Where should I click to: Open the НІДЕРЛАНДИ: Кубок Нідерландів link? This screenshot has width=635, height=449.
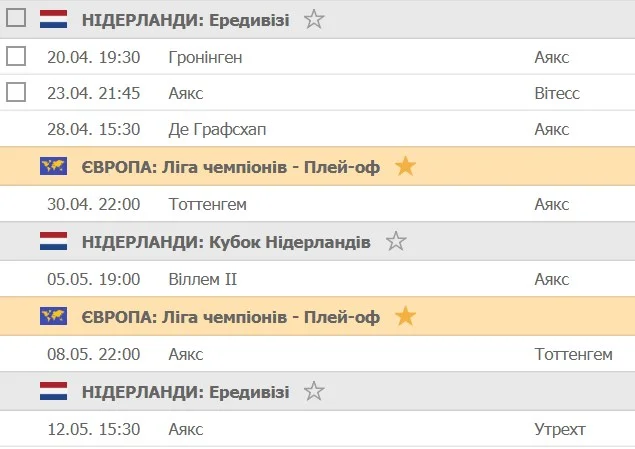click(226, 242)
